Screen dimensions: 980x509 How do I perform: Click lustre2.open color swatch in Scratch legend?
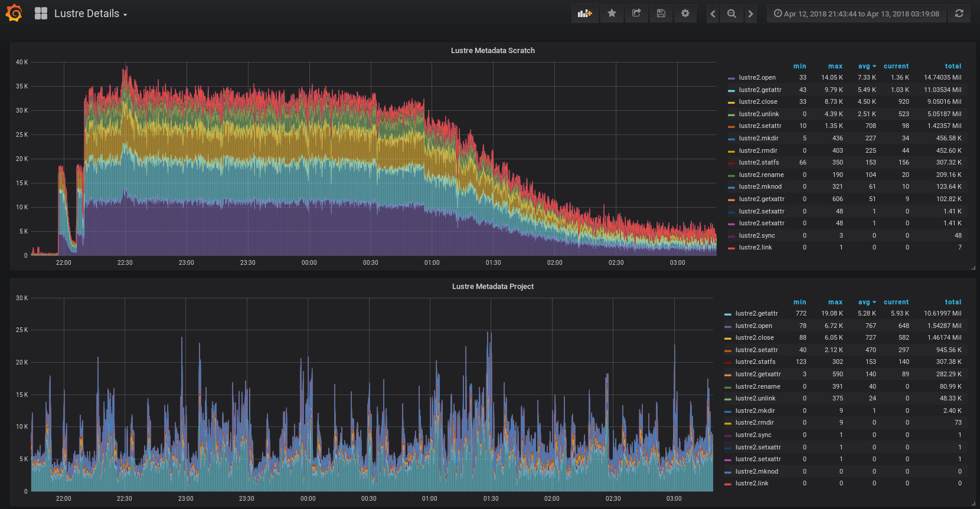pos(731,78)
